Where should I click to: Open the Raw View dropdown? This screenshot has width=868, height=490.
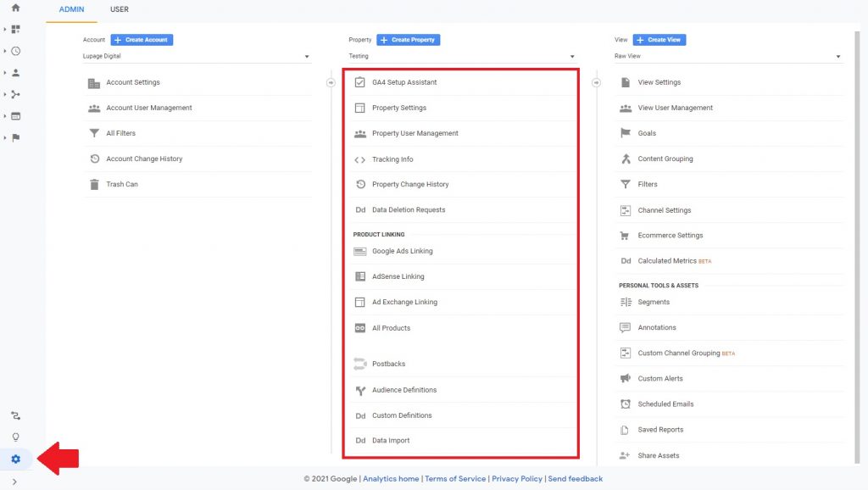click(728, 56)
